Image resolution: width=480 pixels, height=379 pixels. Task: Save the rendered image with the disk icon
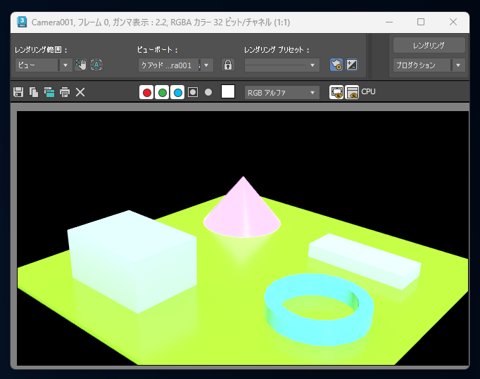point(18,92)
